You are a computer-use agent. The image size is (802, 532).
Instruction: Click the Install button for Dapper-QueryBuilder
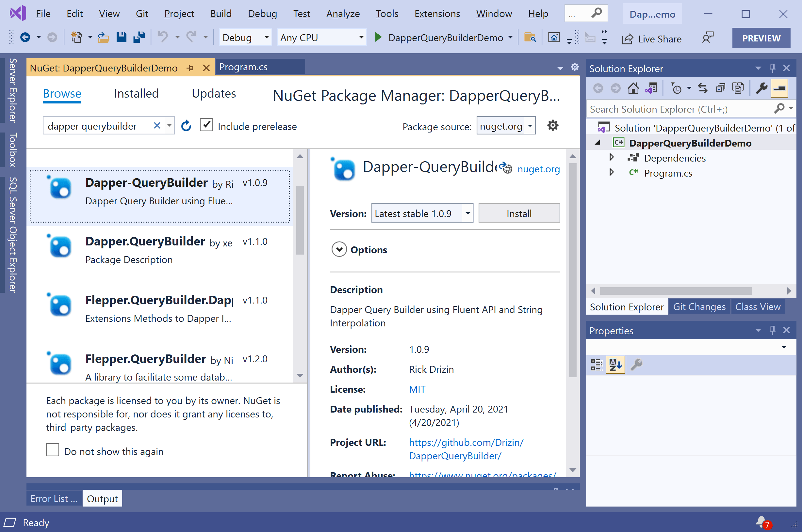click(519, 213)
